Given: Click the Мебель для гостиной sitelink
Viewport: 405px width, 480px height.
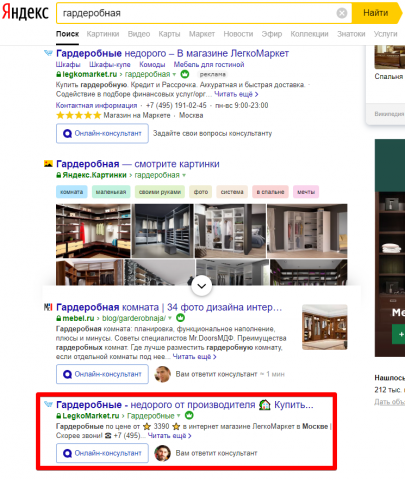Looking at the screenshot, I should click(209, 64).
